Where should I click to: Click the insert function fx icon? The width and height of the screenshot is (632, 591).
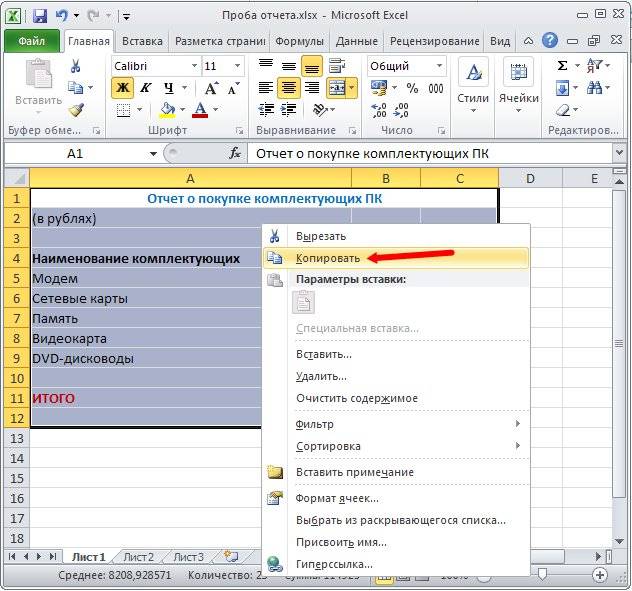click(235, 153)
